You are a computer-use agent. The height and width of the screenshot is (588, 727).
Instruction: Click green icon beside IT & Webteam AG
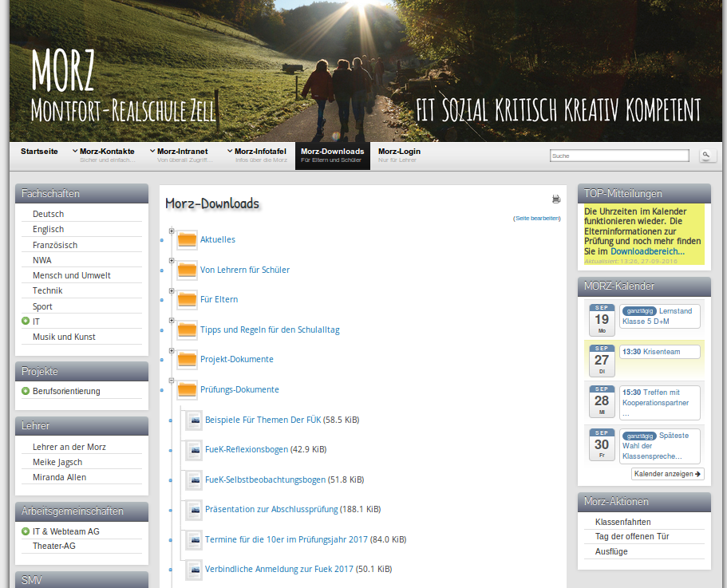(x=26, y=531)
